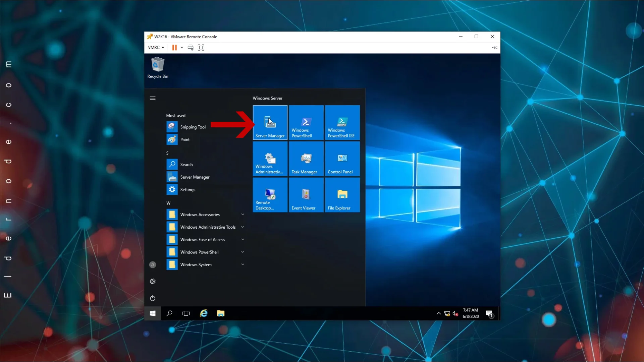Launch the Remote Desktop Connection tile
The width and height of the screenshot is (644, 362).
(270, 195)
